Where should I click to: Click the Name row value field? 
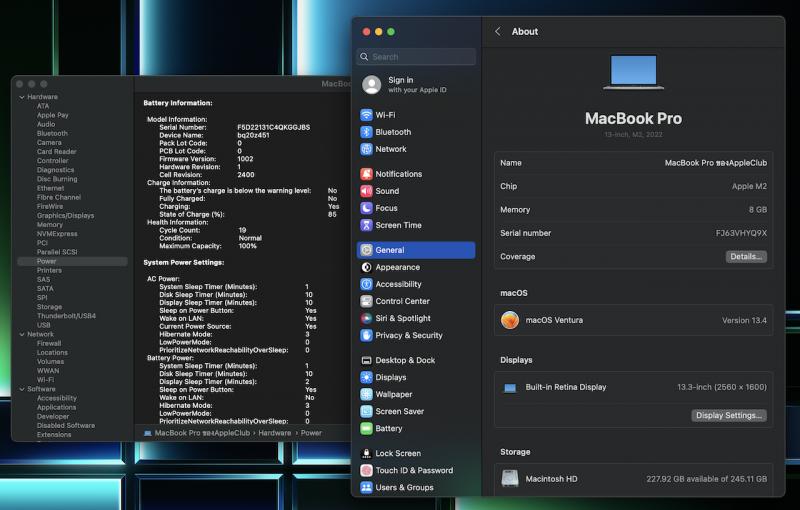(715, 163)
